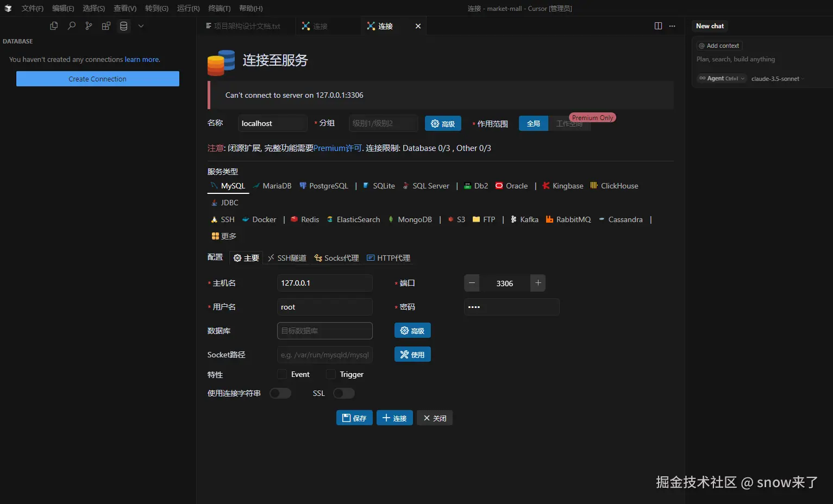Choose Db2 service type
833x504 pixels.
pyautogui.click(x=476, y=186)
